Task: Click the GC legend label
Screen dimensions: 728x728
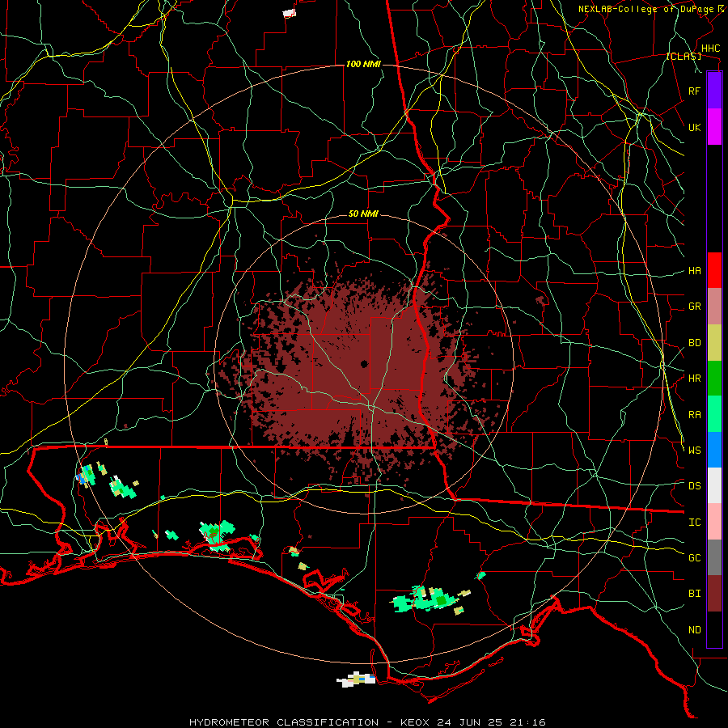Action: point(694,557)
